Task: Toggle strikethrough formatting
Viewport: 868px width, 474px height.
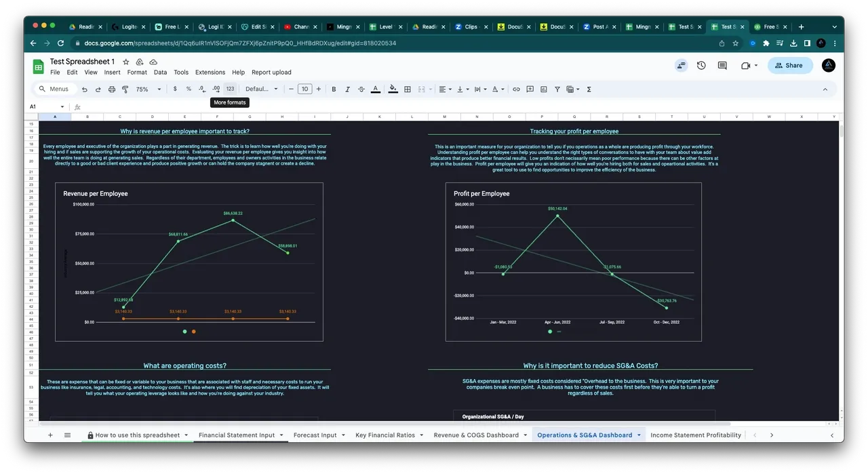Action: pos(361,89)
